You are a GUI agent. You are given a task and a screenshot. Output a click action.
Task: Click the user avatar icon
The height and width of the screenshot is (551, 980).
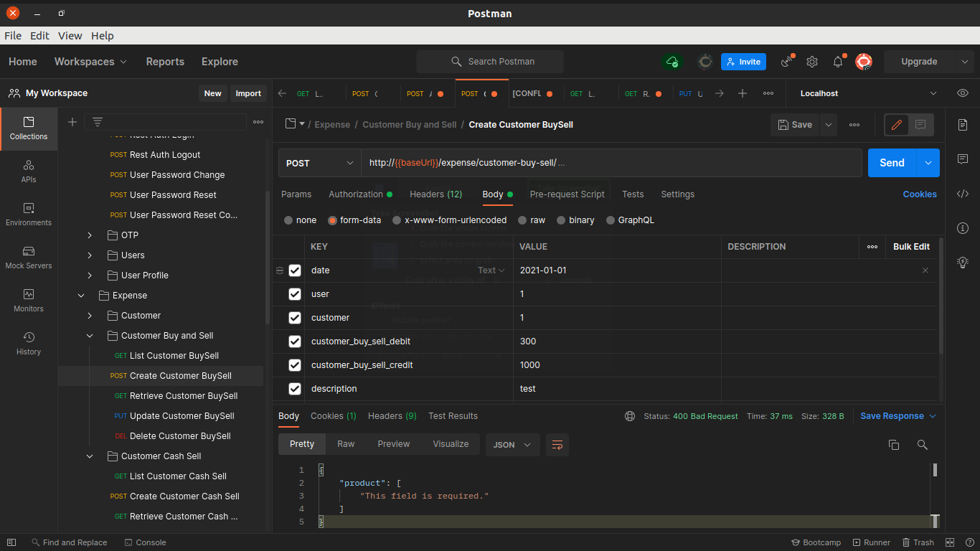click(x=864, y=62)
